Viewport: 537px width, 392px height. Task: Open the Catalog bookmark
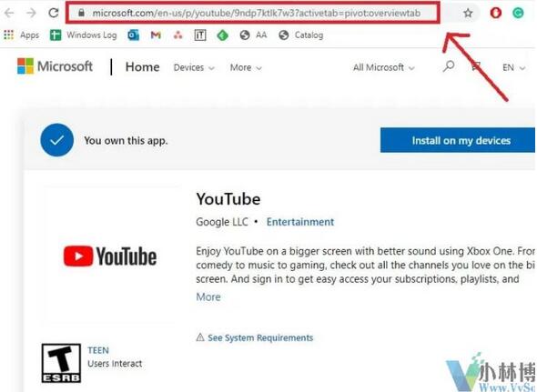[x=301, y=35]
